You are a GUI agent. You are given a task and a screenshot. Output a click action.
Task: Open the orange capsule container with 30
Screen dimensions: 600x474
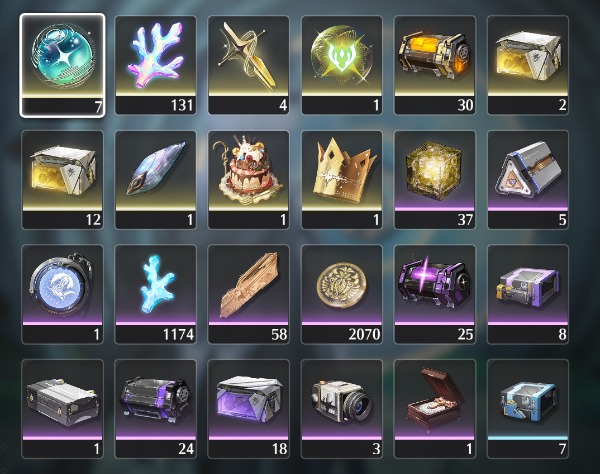pos(435,65)
